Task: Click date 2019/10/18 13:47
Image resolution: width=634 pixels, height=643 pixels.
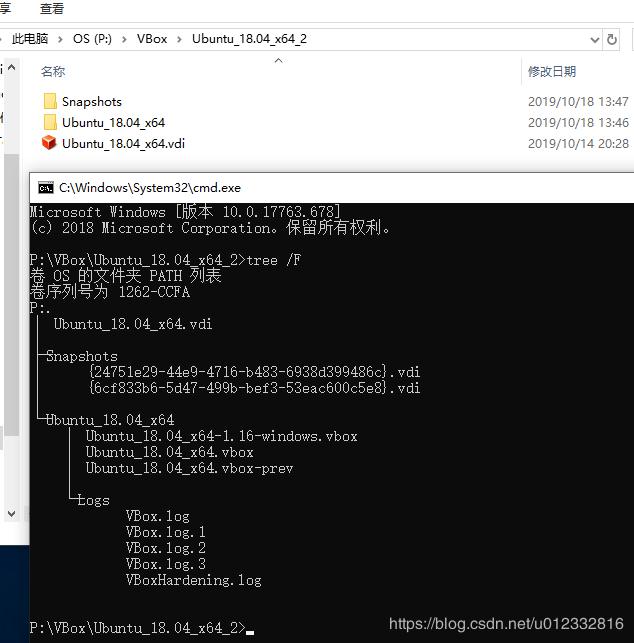Action: click(x=578, y=102)
